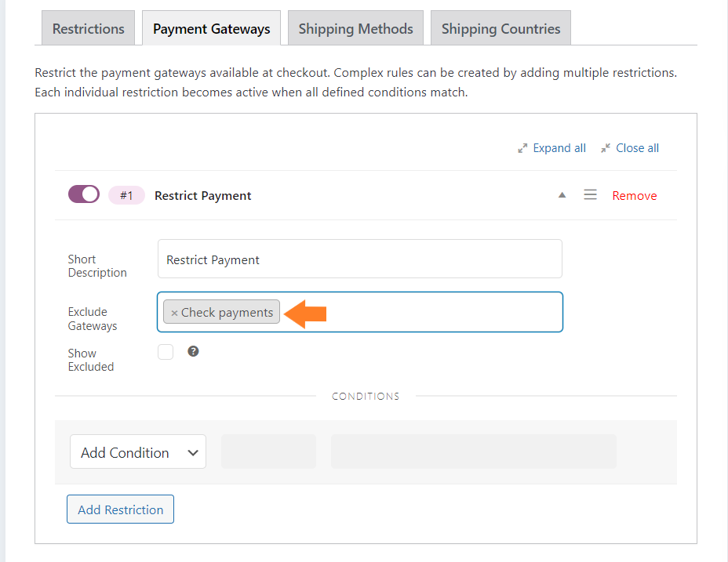
Task: Click the Add Restriction button
Action: [120, 509]
